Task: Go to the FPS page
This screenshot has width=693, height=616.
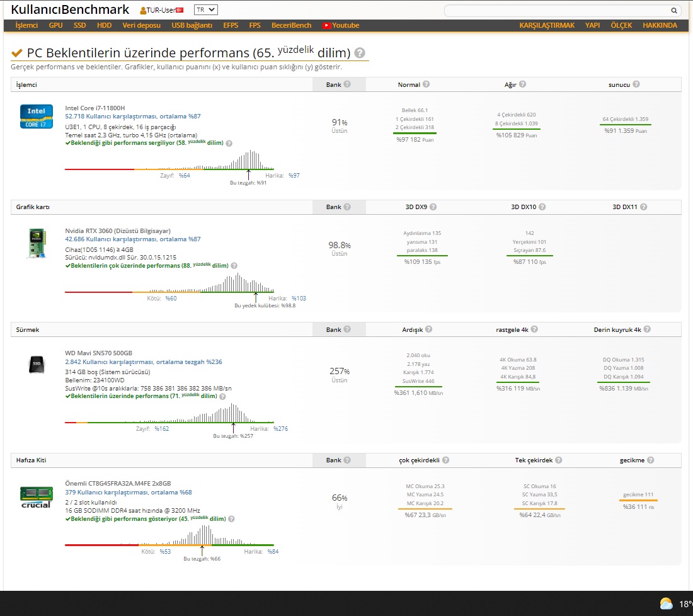Action: point(255,26)
